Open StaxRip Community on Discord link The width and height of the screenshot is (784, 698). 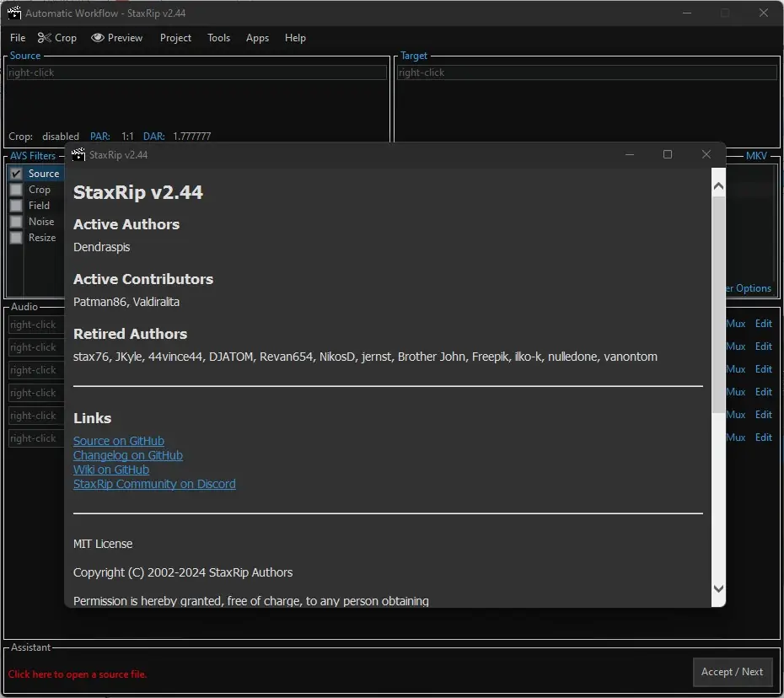click(154, 484)
